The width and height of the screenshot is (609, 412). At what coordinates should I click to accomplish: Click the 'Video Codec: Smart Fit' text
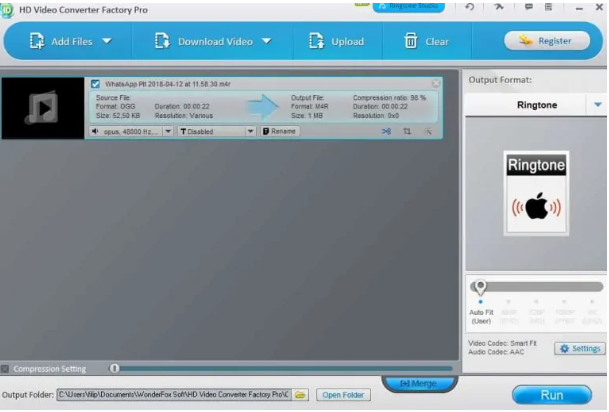(x=502, y=344)
